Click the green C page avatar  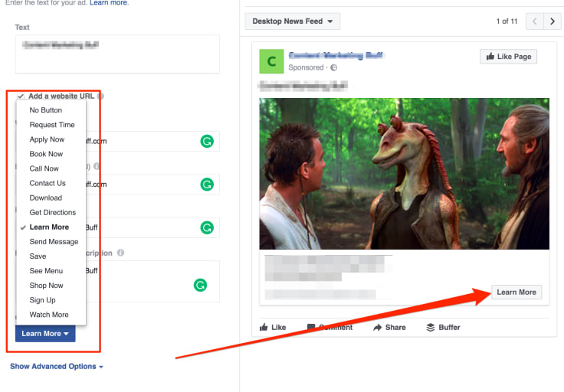click(x=271, y=61)
